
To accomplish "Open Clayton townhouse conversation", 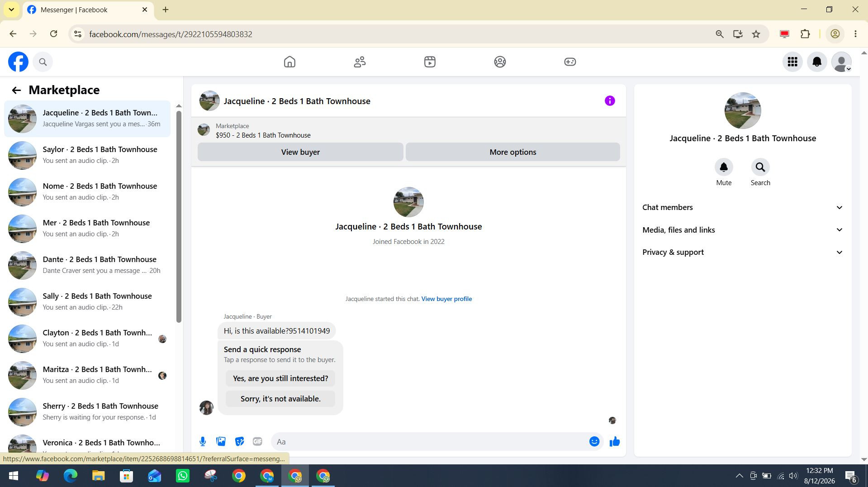I will tap(87, 338).
